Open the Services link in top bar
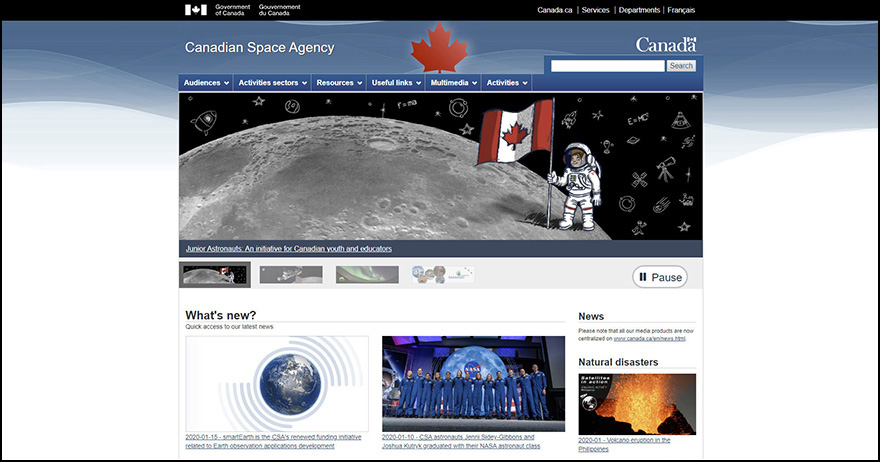 595,10
